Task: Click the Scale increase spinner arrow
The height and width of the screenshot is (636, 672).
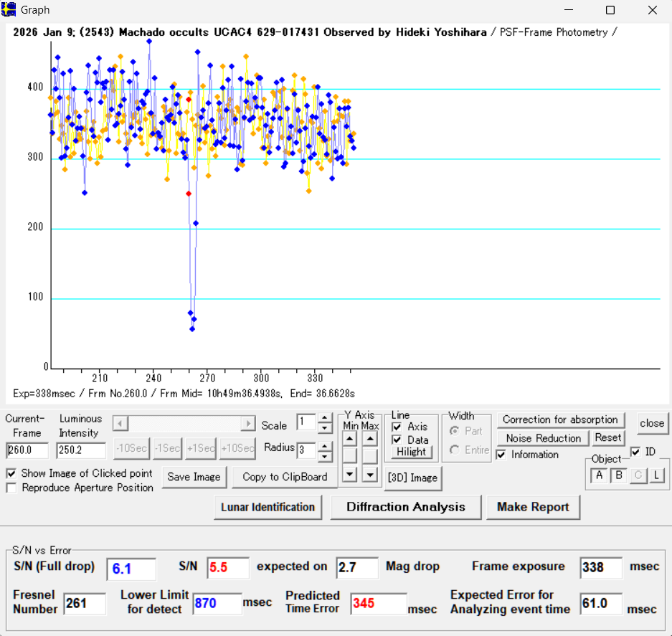Action: pos(325,418)
